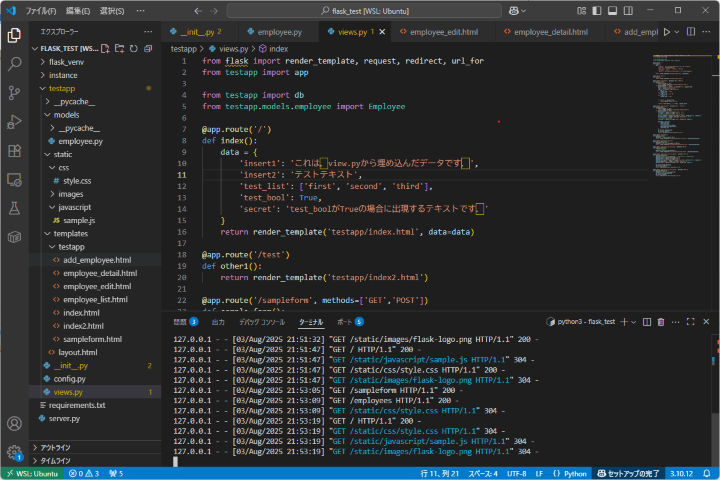Viewport: 720px width, 480px height.
Task: Split the editor to the right
Action: point(691,32)
